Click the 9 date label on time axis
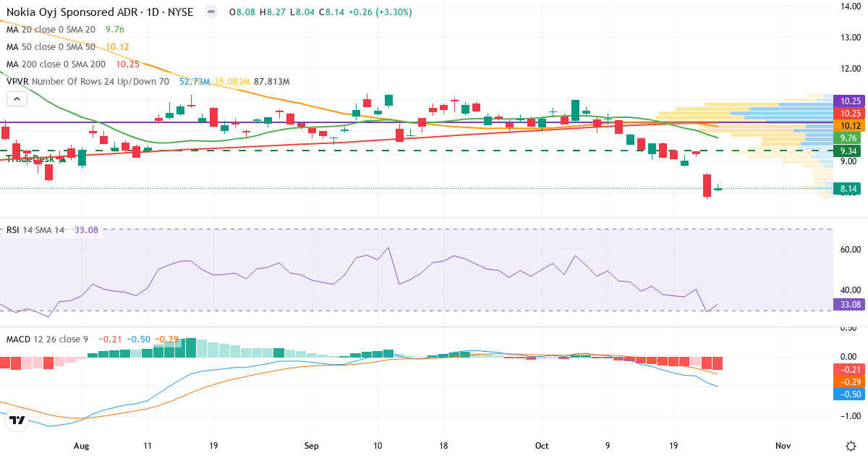 click(608, 445)
